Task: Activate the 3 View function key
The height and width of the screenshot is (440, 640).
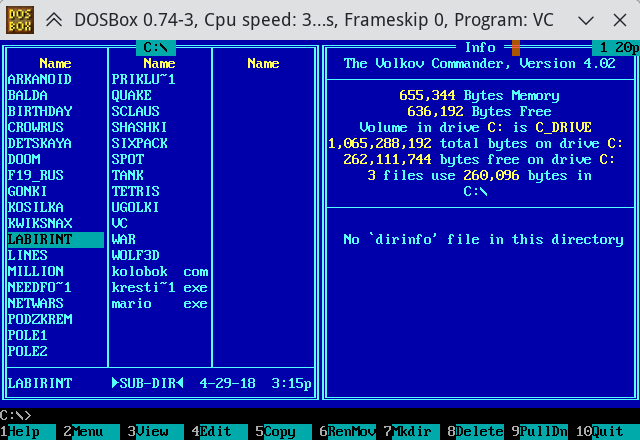Action: 156,431
